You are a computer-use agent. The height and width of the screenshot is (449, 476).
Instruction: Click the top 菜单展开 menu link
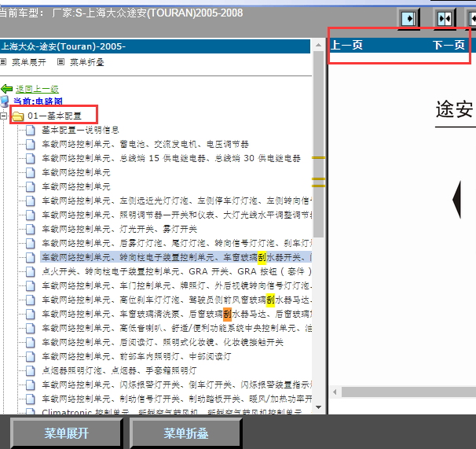[29, 62]
